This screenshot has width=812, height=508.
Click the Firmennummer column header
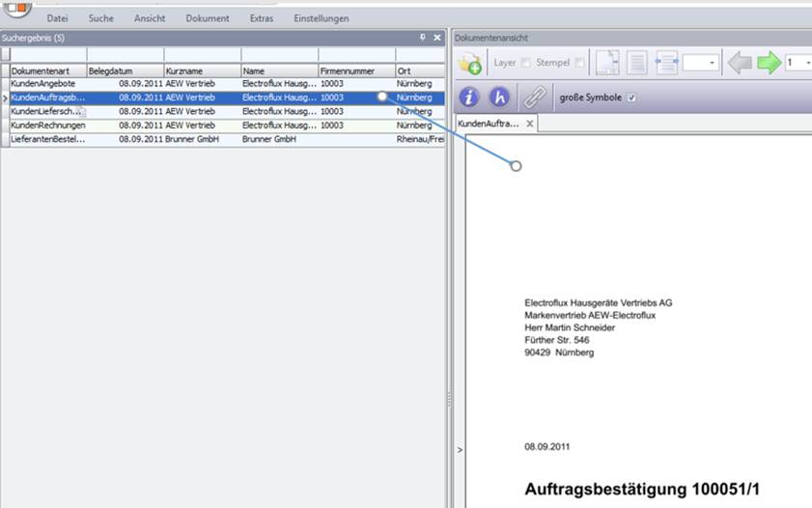(x=357, y=71)
